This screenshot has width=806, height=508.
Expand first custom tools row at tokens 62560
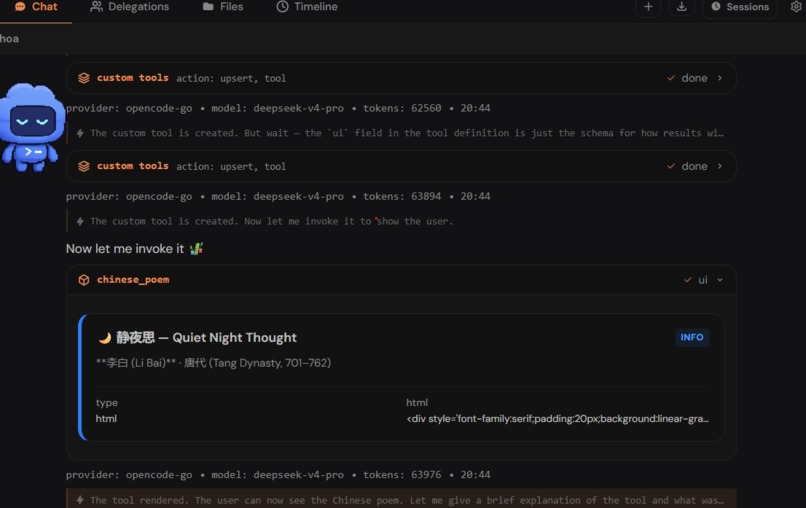(x=401, y=78)
